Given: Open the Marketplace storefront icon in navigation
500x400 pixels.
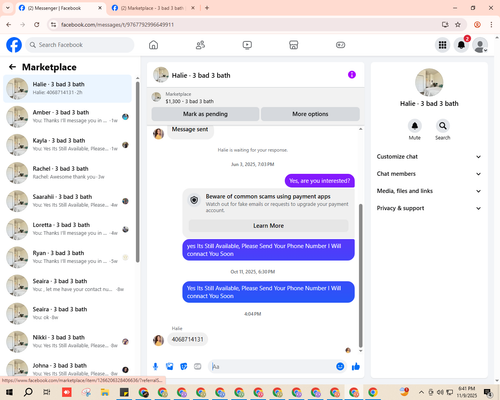Looking at the screenshot, I should tap(294, 45).
